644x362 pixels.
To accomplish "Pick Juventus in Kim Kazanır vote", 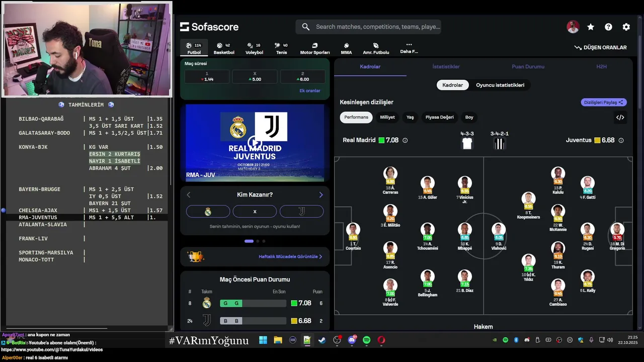I will (301, 212).
